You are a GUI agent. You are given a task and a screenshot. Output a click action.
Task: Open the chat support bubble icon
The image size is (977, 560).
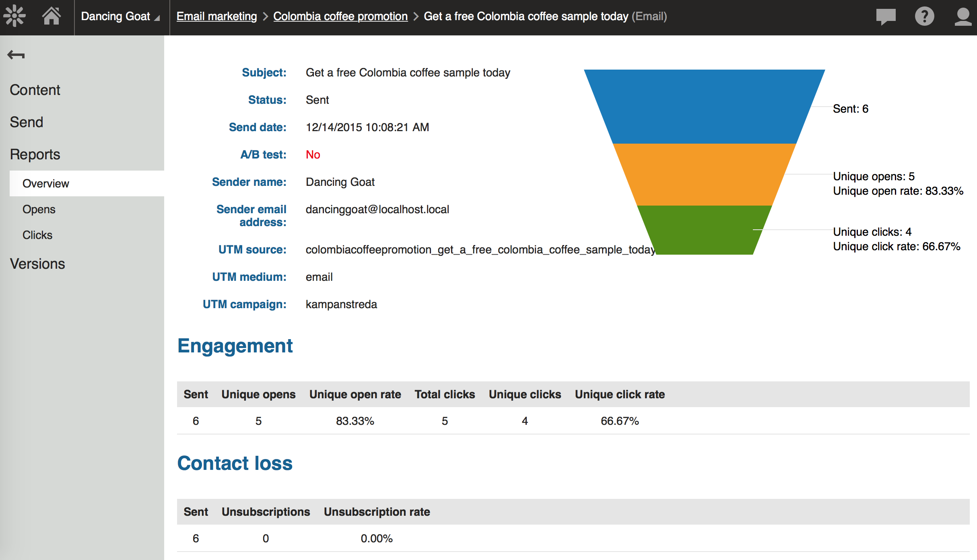(886, 16)
